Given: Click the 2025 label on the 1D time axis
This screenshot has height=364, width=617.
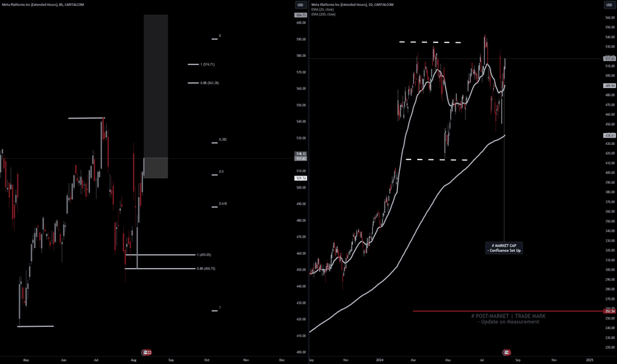Looking at the screenshot, I should pos(590,359).
